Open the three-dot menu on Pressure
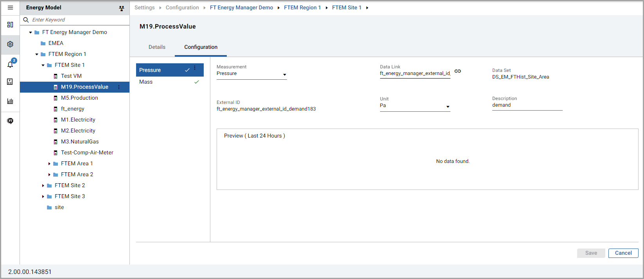Image resolution: width=644 pixels, height=279 pixels. 195,68
